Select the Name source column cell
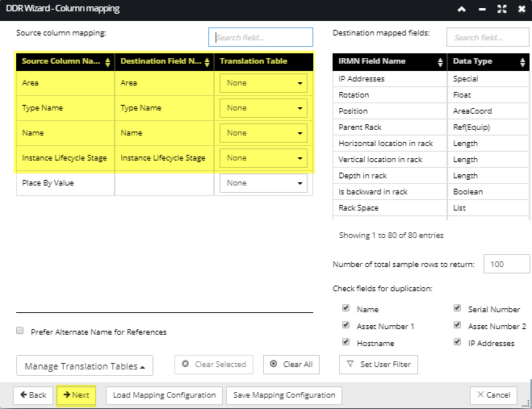This screenshot has width=532, height=409. point(65,133)
